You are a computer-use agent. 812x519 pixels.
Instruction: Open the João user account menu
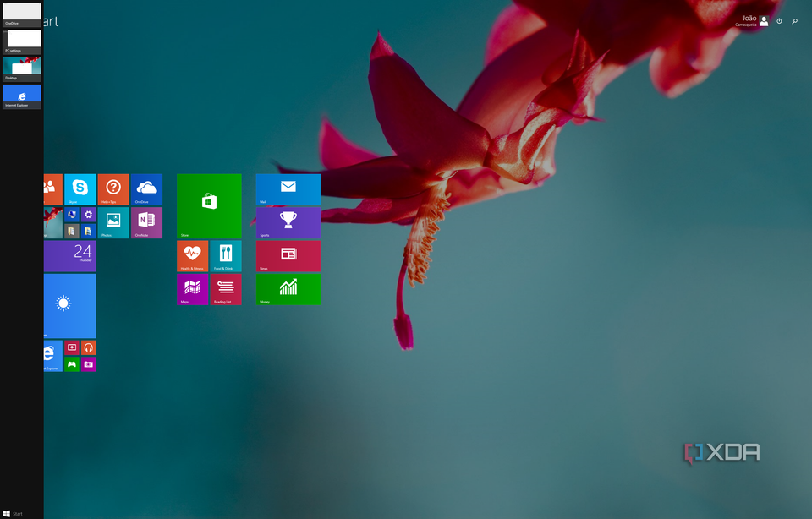[752, 20]
